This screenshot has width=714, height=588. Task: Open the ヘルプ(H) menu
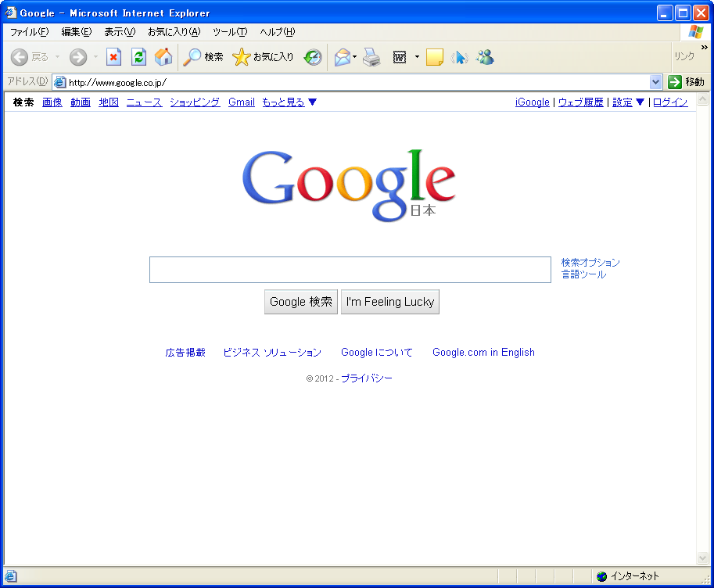click(278, 32)
